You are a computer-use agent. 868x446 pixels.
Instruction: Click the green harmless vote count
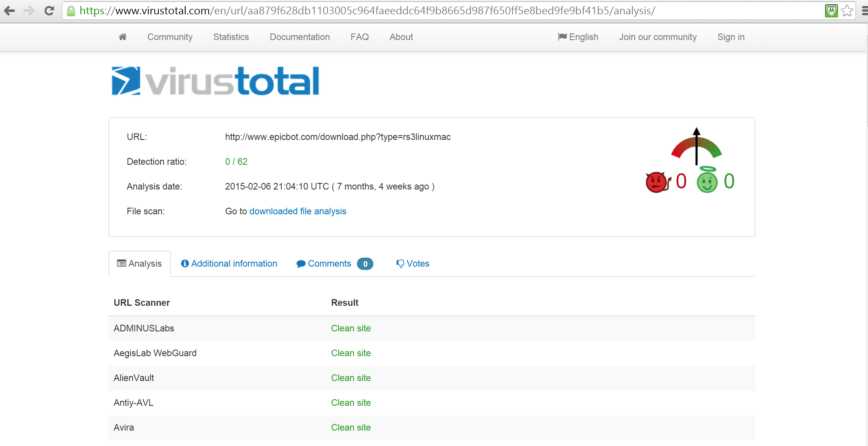(729, 181)
